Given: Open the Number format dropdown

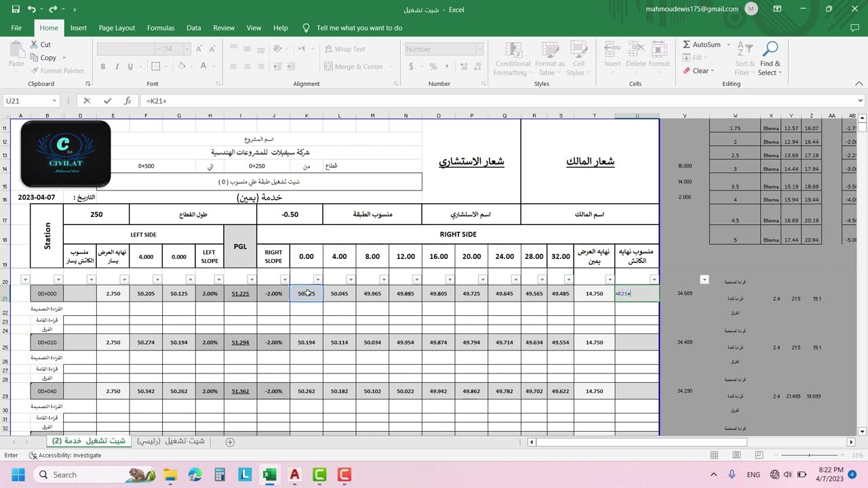Looking at the screenshot, I should pos(479,49).
